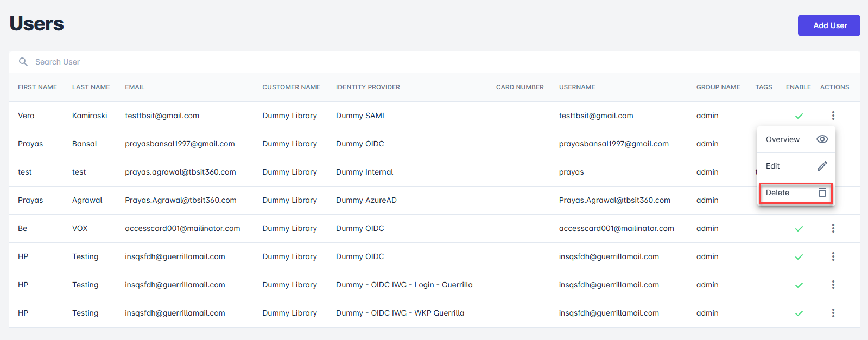
Task: Toggle enable checkmark for accesscard001 user
Action: point(799,229)
